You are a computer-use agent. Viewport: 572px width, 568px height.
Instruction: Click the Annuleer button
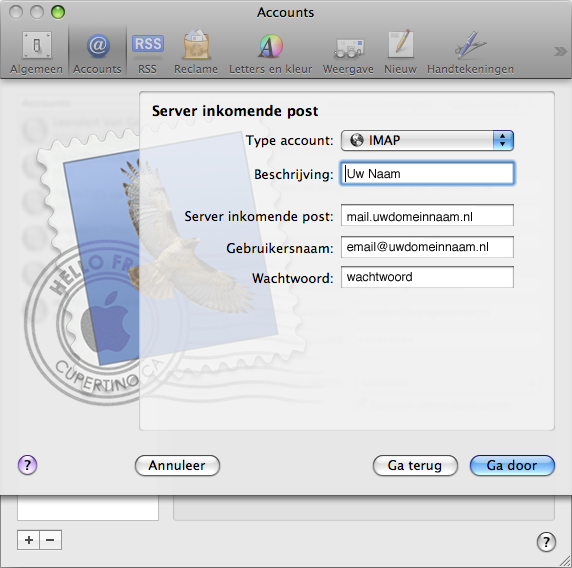177,465
